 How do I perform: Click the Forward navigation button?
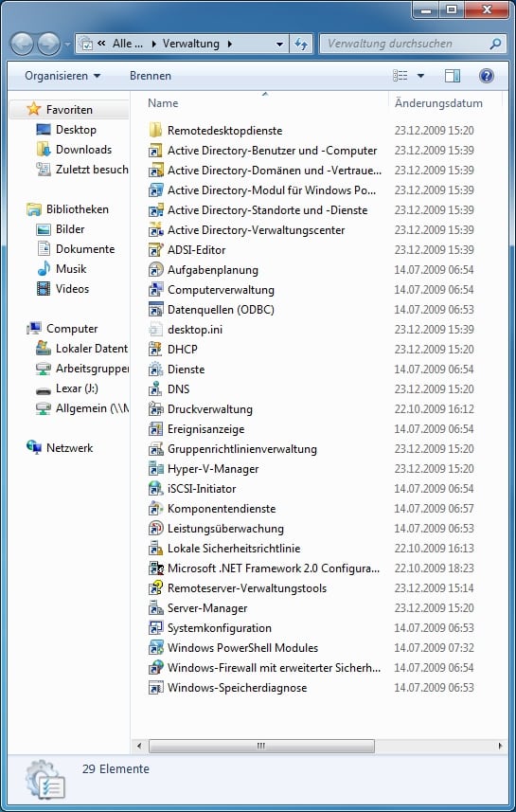[48, 44]
